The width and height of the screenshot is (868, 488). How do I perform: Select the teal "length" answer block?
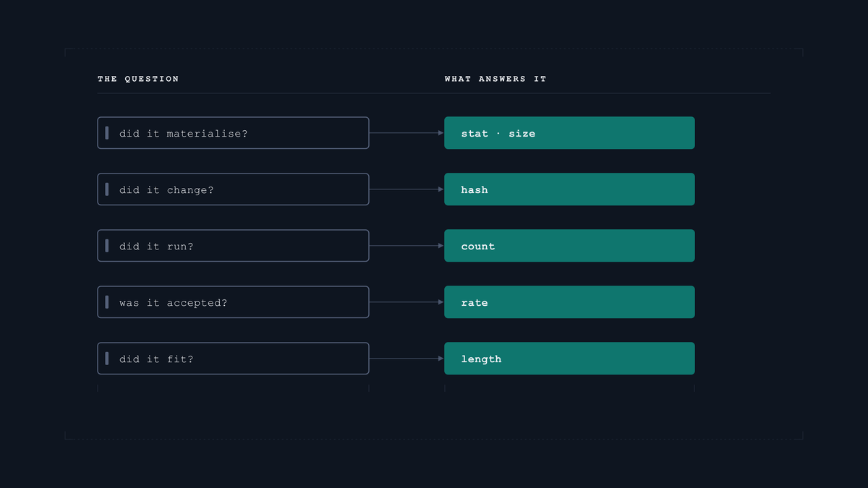coord(569,359)
